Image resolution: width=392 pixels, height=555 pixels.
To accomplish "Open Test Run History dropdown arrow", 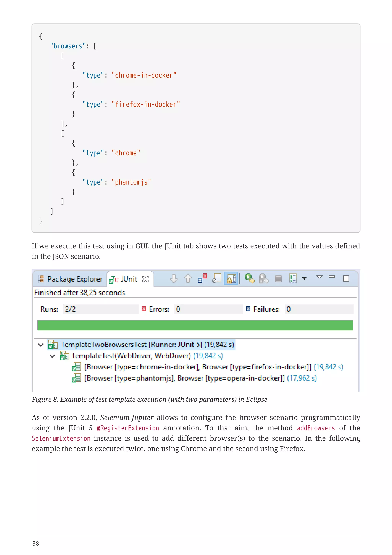I will tap(304, 278).
